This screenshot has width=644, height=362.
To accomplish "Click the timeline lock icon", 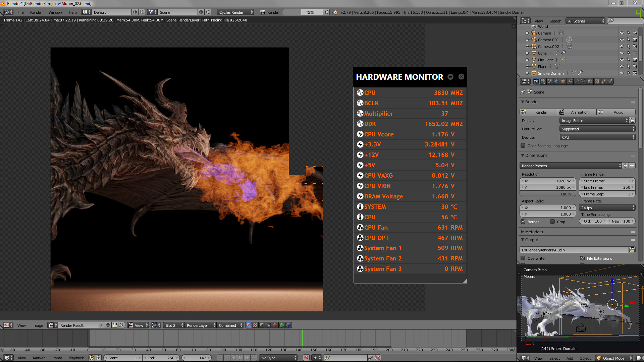I will (98, 358).
